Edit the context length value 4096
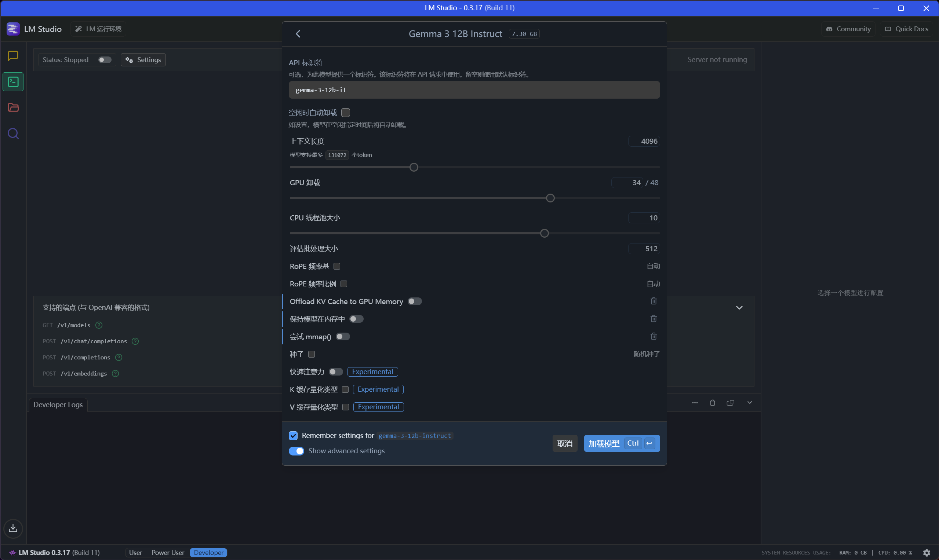The width and height of the screenshot is (939, 560). (644, 141)
